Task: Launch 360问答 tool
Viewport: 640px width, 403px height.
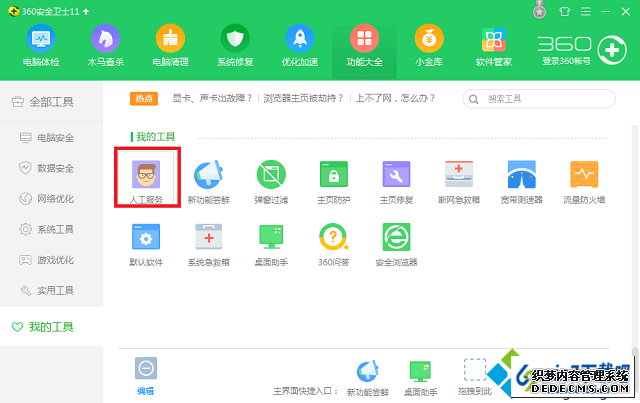Action: point(333,244)
